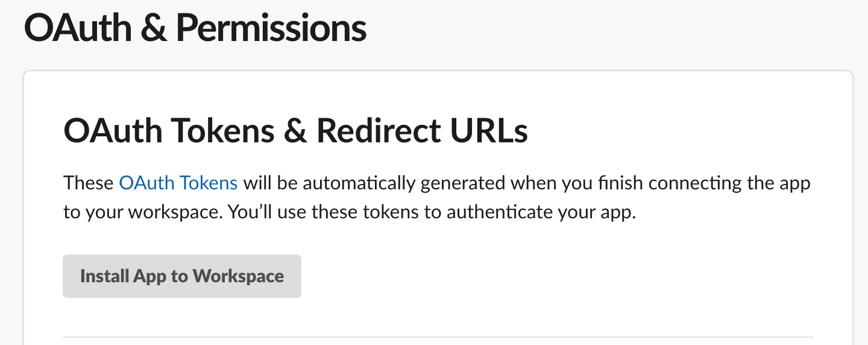Click the word "These" starting the description
Screen dimensions: 868x345
click(x=88, y=183)
